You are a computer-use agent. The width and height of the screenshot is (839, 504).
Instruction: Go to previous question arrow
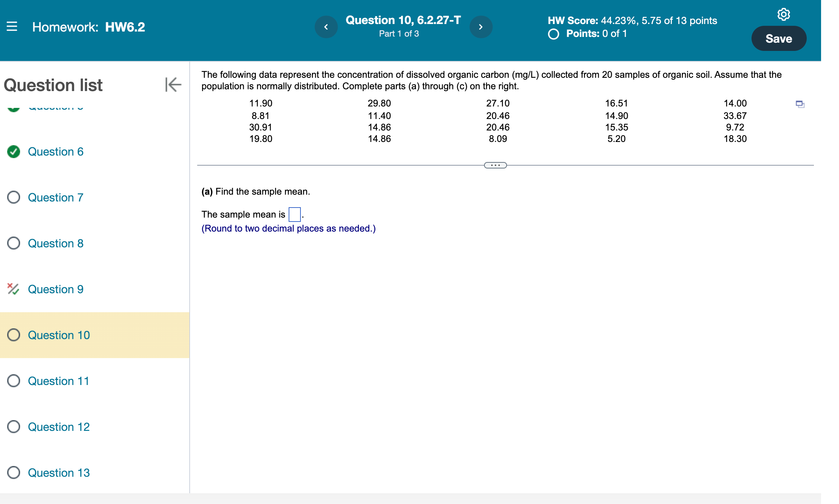326,27
